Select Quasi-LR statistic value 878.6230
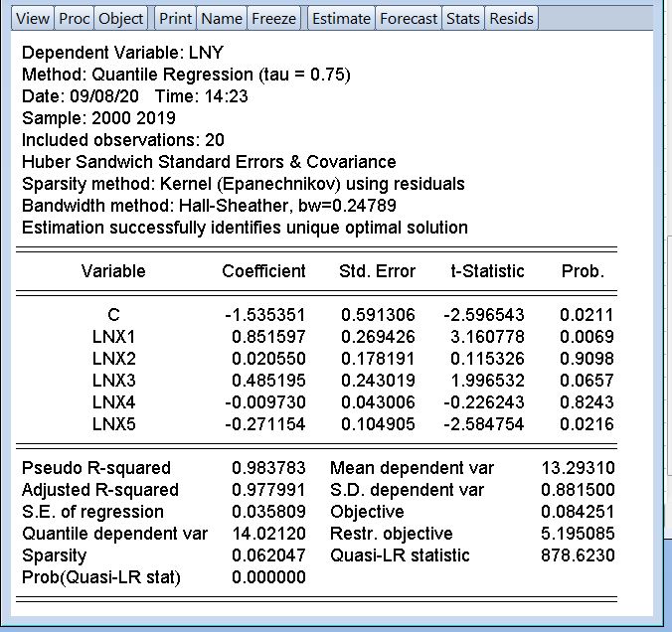Viewport: 672px width, 632px height. tap(579, 555)
